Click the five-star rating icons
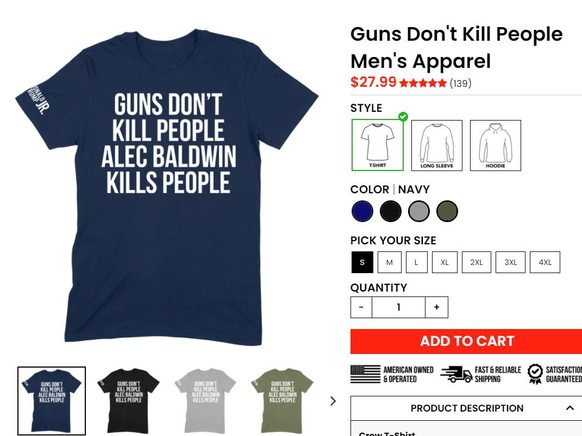This screenshot has width=582, height=436. point(423,83)
